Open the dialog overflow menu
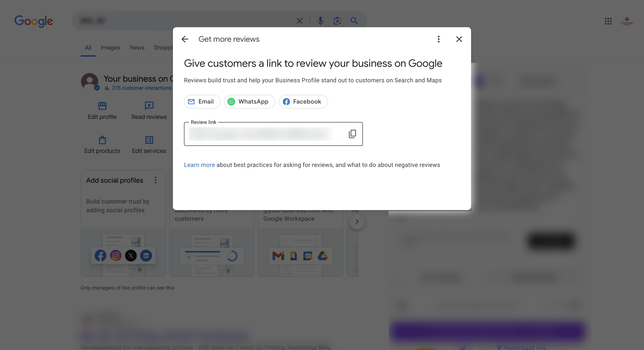Viewport: 644px width, 350px height. (438, 39)
